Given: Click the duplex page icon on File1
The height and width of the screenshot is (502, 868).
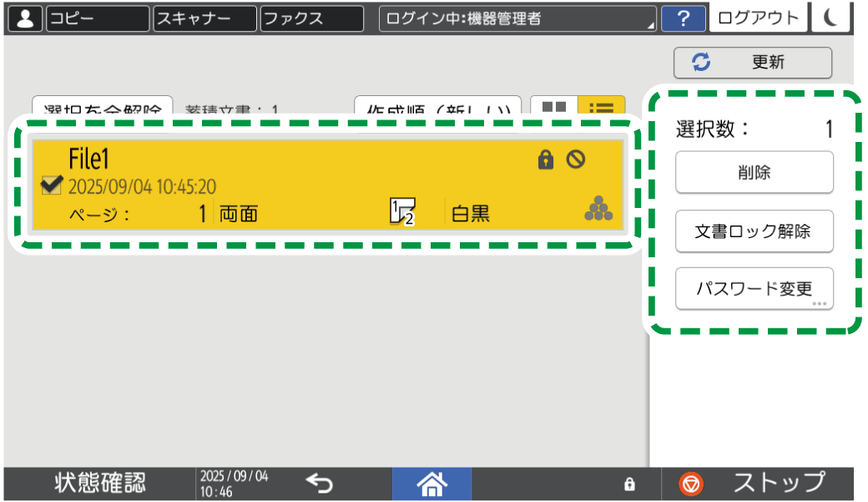Looking at the screenshot, I should (401, 212).
